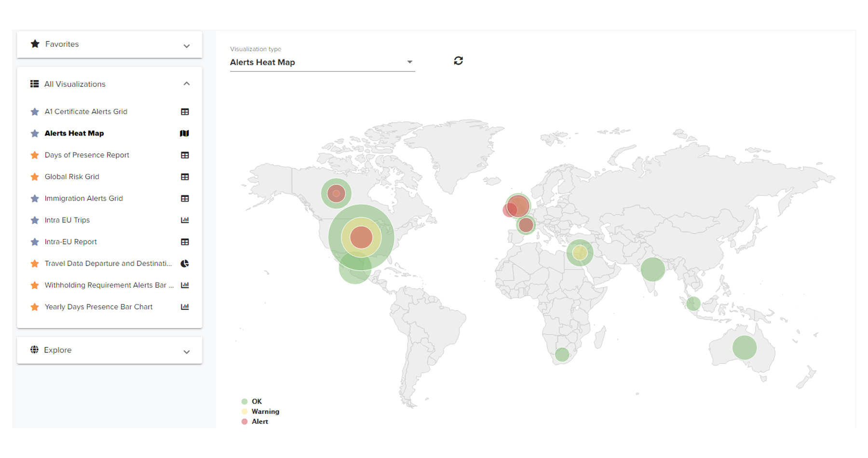Screen dimensions: 868x458
Task: Toggle favorite star for Intra-EU Report
Action: point(35,242)
